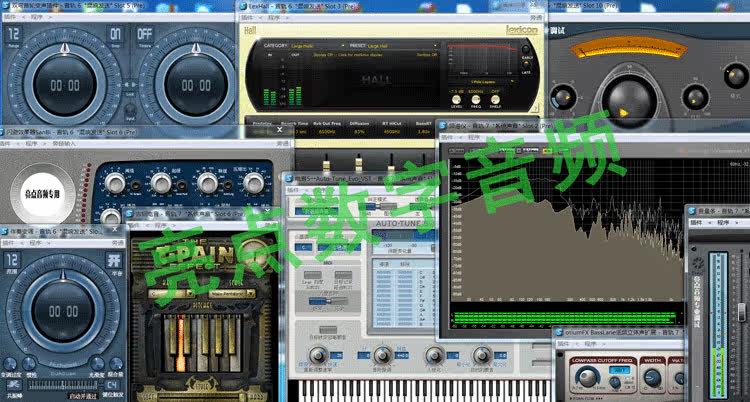The image size is (750, 402).
Task: Click the highlighted orange key in Pain Effect
Action: 181,342
